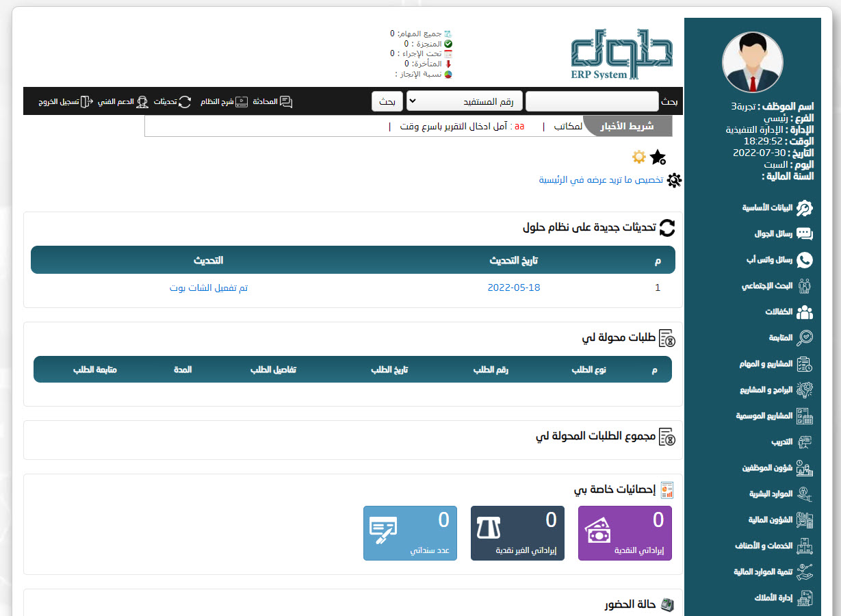
Task: Open technical support headset icon
Action: (142, 102)
